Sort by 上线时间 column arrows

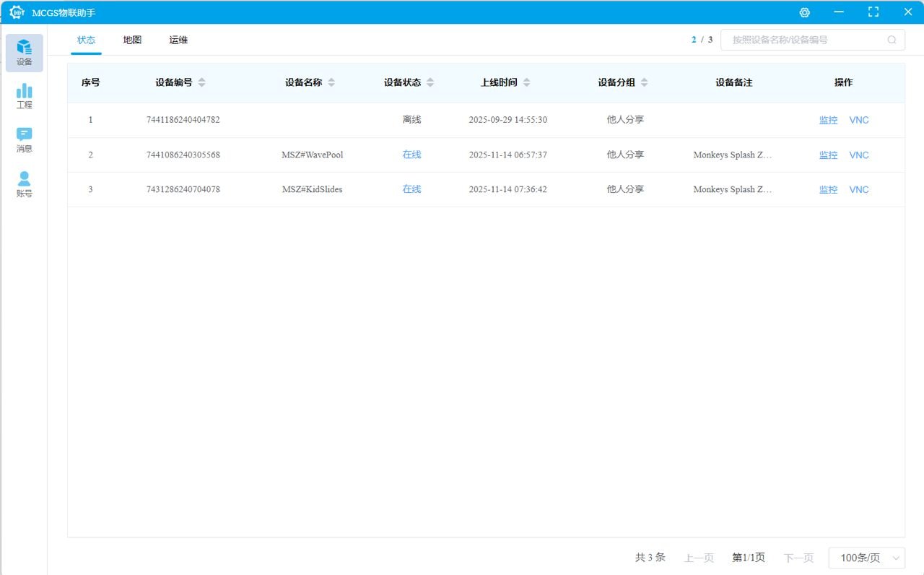527,82
